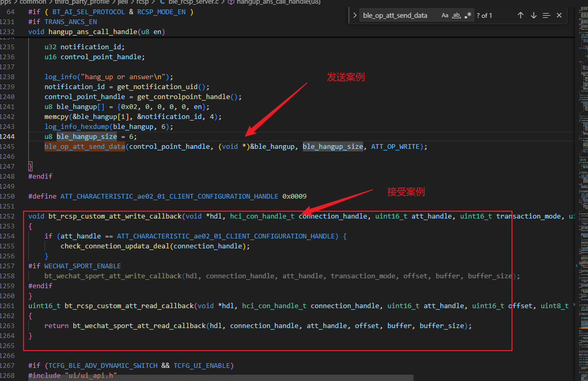The width and height of the screenshot is (588, 381).
Task: Click bt_wechat_sport_att_read_callback call
Action: [139, 326]
